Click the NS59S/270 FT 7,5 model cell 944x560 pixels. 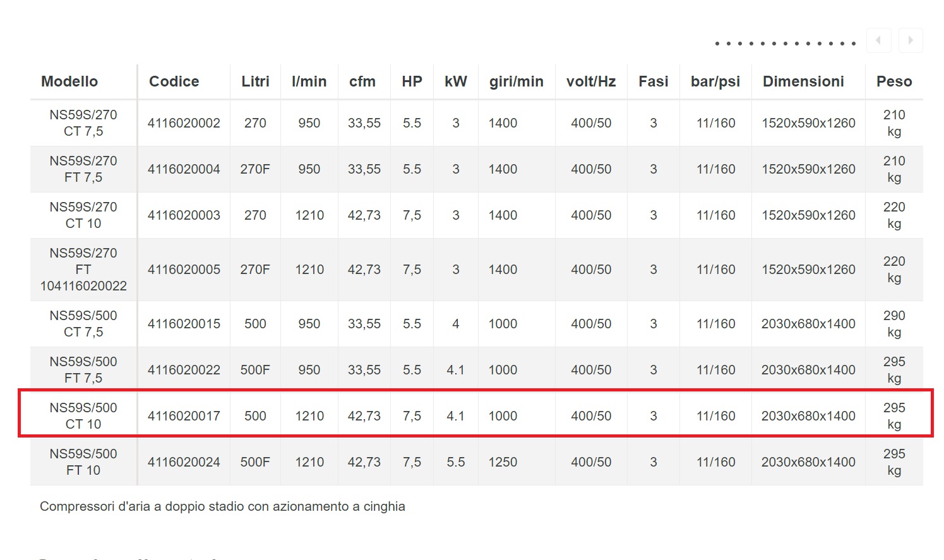(83, 169)
